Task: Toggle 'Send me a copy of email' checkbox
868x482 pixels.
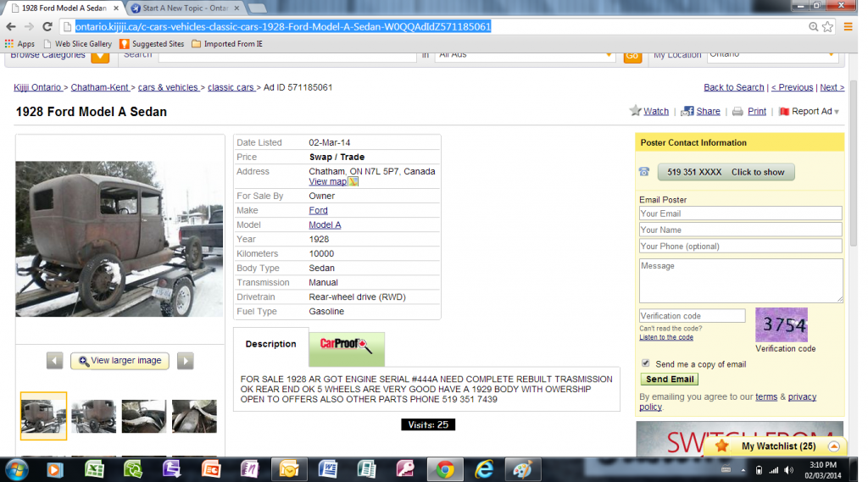Action: click(x=646, y=363)
